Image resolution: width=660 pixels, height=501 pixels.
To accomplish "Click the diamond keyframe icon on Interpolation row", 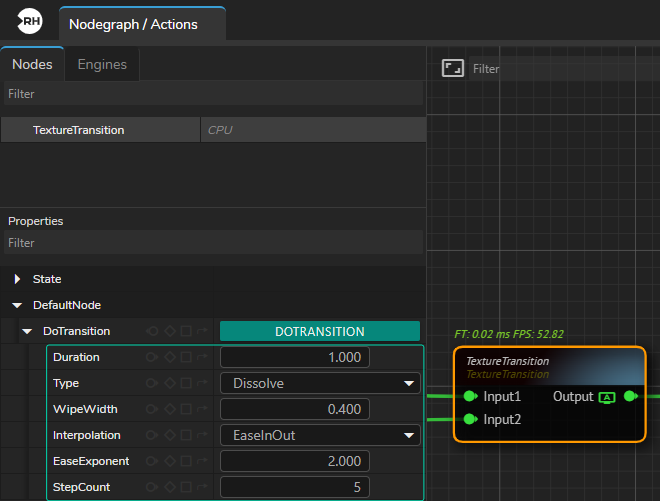I will coord(170,435).
